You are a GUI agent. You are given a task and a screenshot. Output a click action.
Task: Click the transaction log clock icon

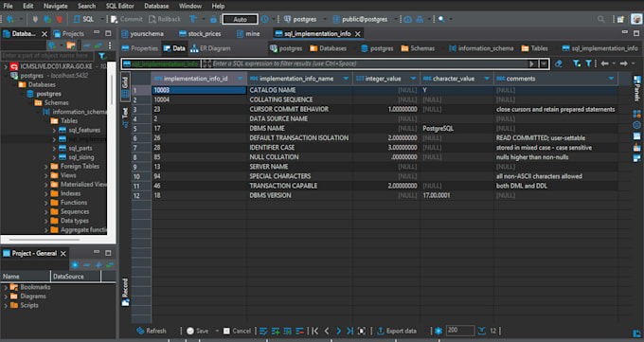click(x=265, y=19)
